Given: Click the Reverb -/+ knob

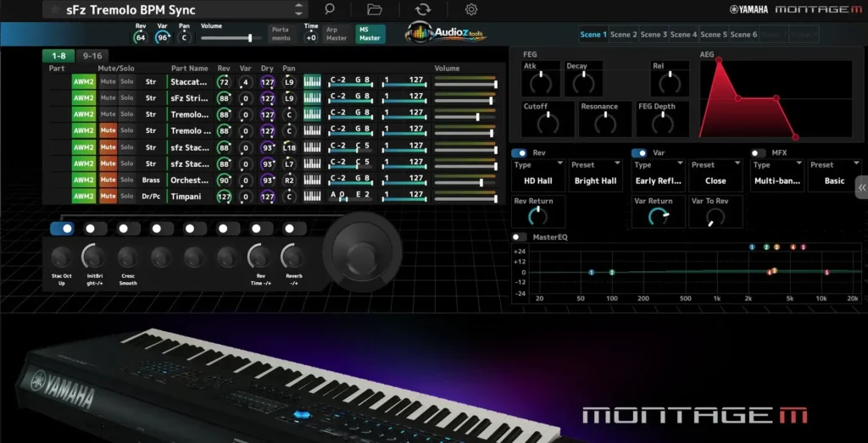Looking at the screenshot, I should click(x=293, y=257).
